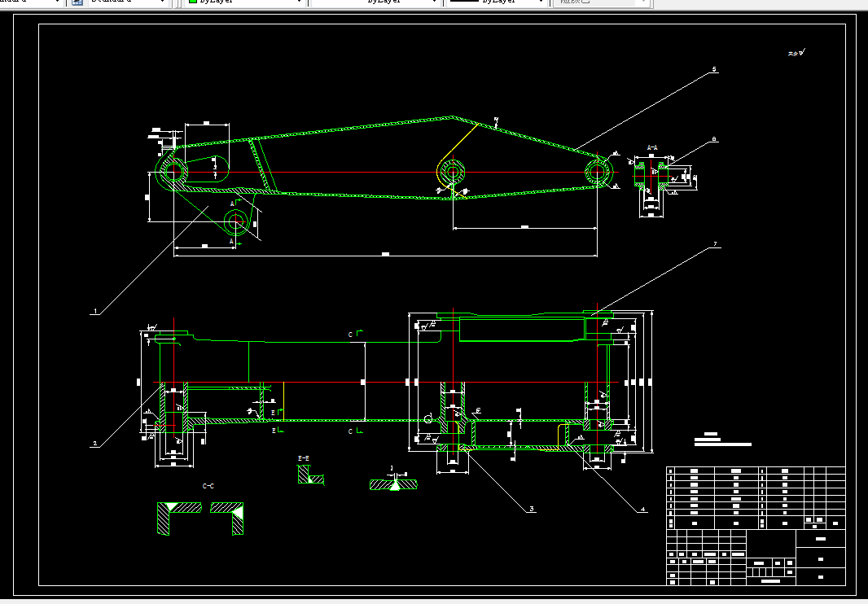
Task: Select the A-A section view label
Action: (x=652, y=148)
